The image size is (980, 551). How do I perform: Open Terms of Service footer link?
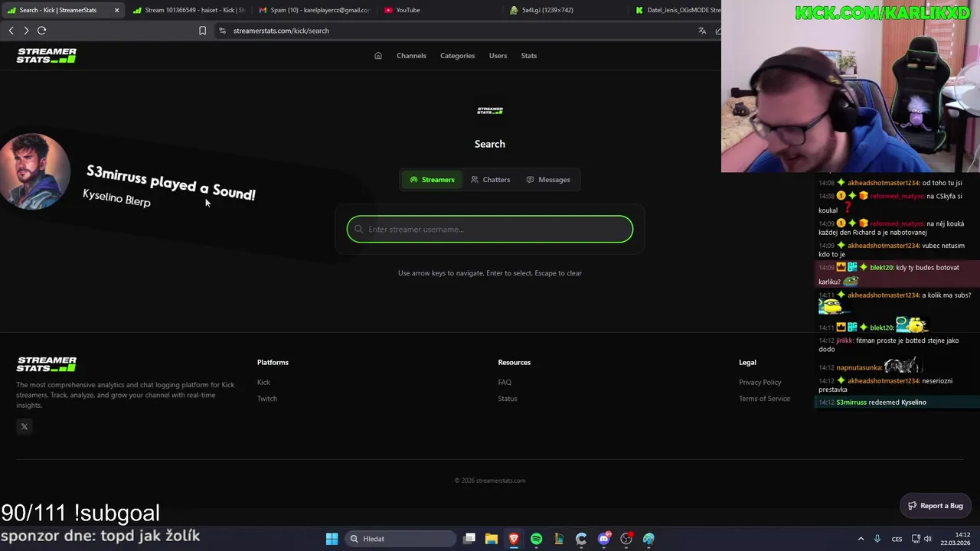[x=764, y=399]
